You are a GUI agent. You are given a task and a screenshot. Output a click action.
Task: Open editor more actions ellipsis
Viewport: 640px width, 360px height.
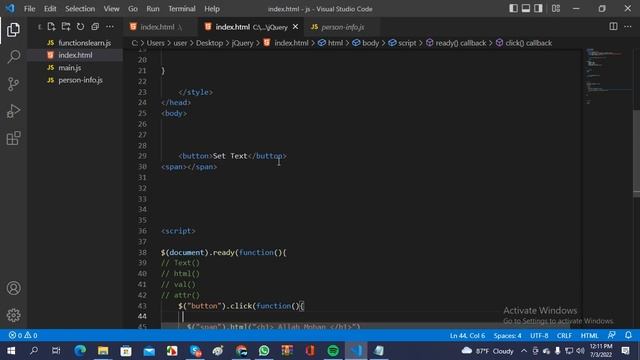click(x=628, y=27)
